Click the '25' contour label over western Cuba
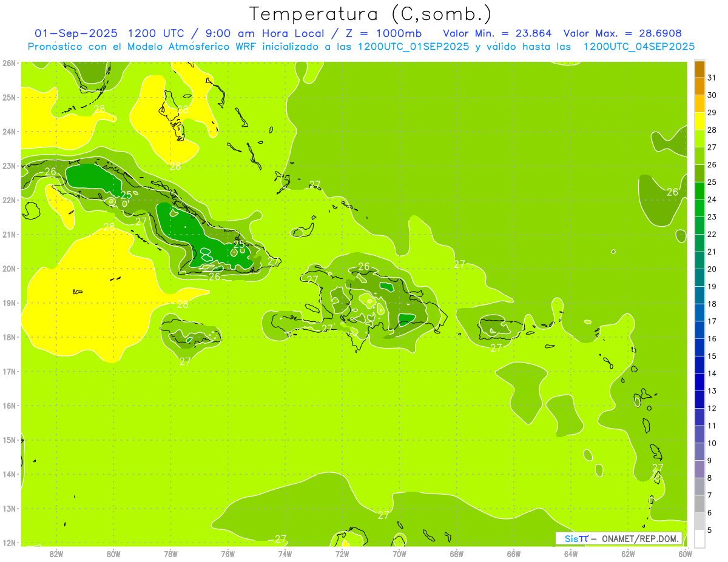728x562 pixels. click(x=126, y=195)
